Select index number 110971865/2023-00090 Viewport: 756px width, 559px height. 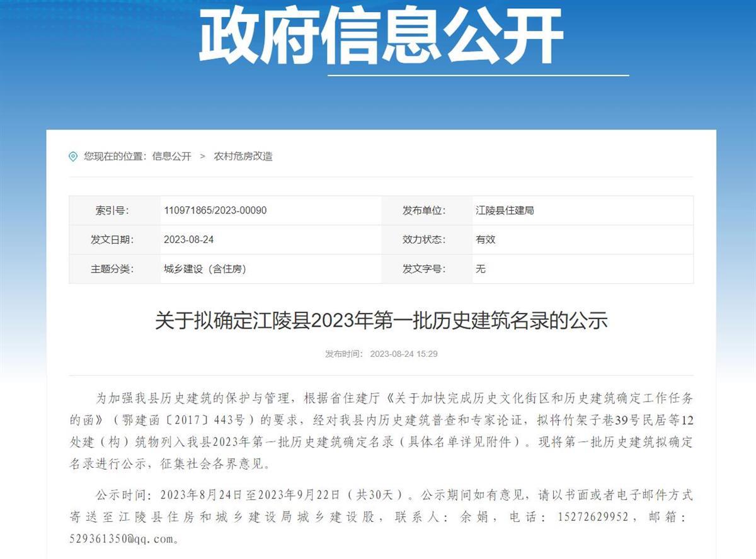[215, 210]
